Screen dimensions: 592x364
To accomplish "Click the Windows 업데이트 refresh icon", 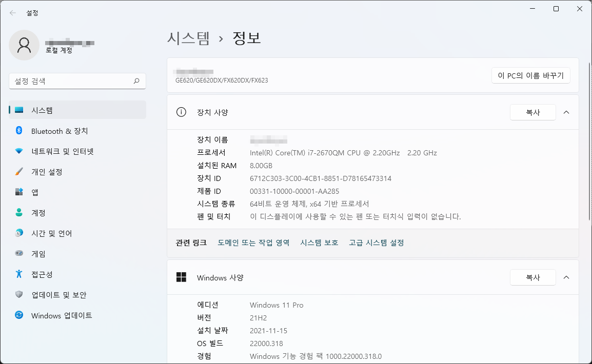I will click(19, 315).
